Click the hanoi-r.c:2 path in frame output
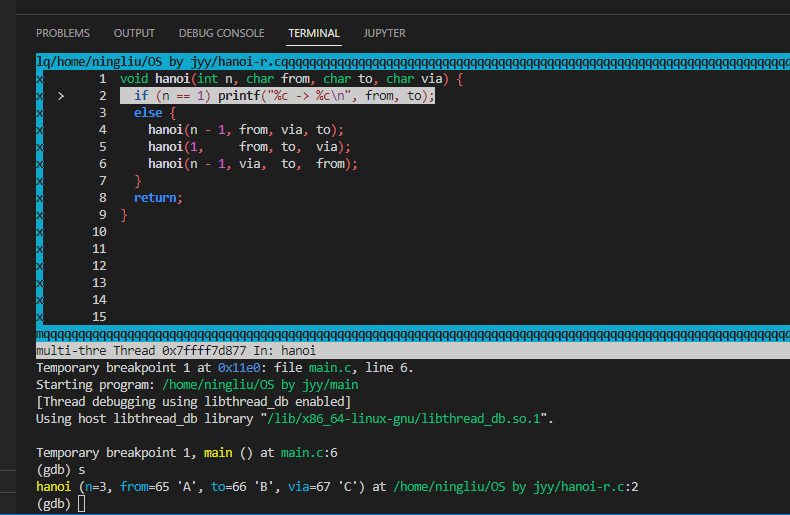 [516, 487]
